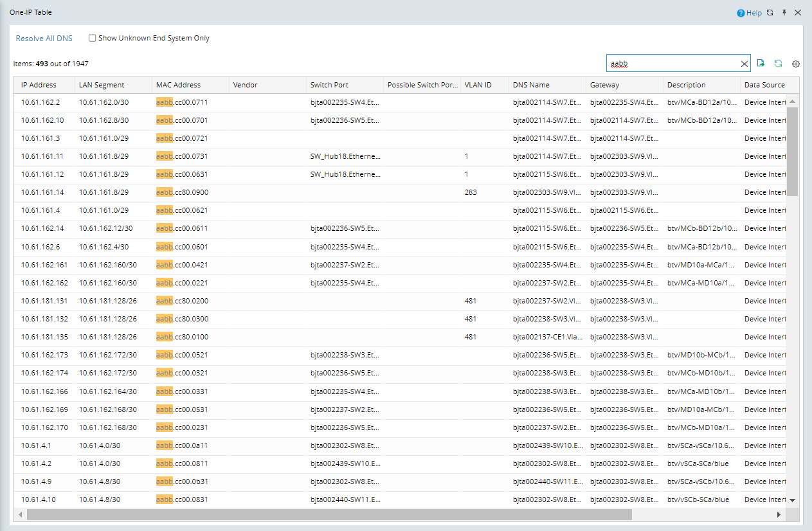Viewport: 812px width, 531px height.
Task: Click the horizontal scrollbar right arrow
Action: coord(779,514)
